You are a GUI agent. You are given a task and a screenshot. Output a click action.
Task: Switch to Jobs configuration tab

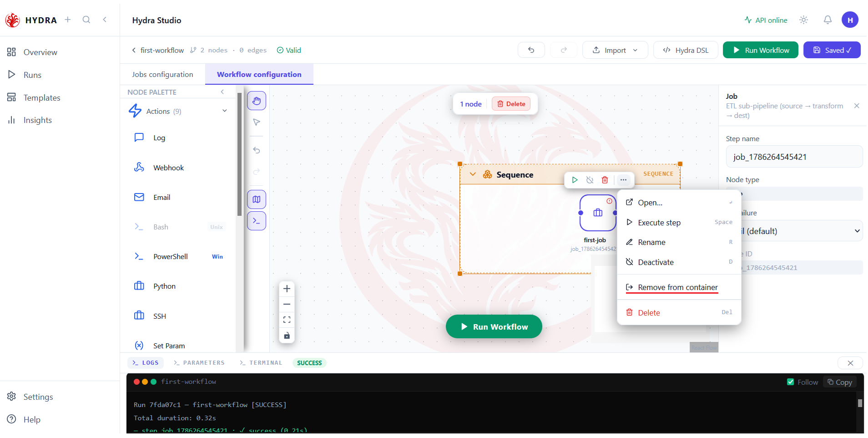(x=162, y=74)
